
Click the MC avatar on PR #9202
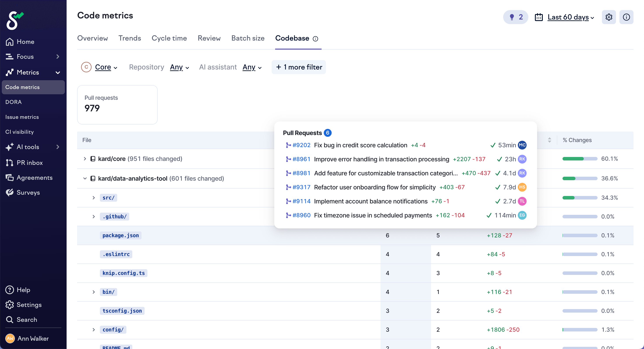coord(522,145)
